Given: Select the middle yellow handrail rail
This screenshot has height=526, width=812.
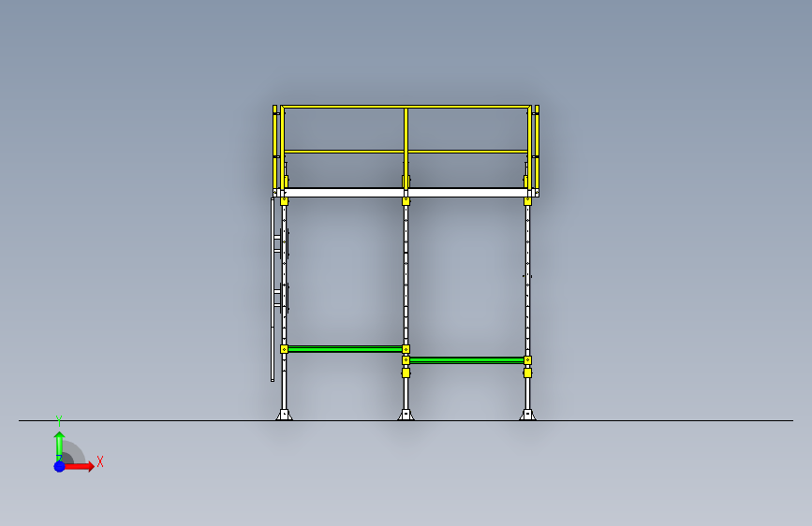Looking at the screenshot, I should (406, 152).
